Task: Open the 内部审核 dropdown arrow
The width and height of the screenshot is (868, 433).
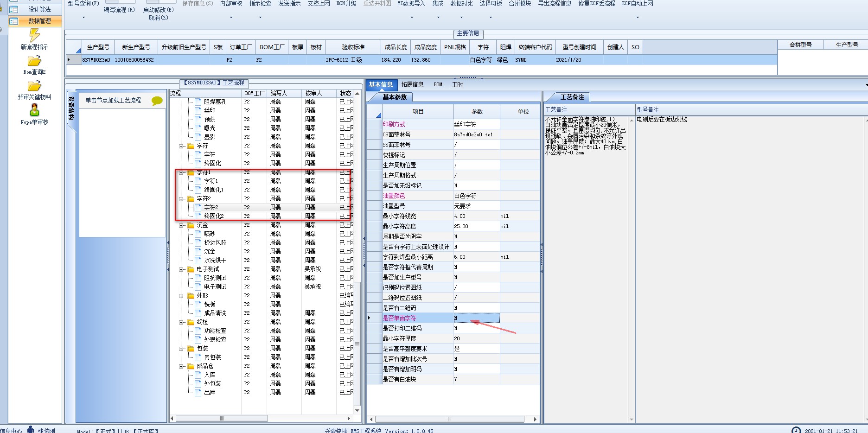Action: [x=231, y=18]
